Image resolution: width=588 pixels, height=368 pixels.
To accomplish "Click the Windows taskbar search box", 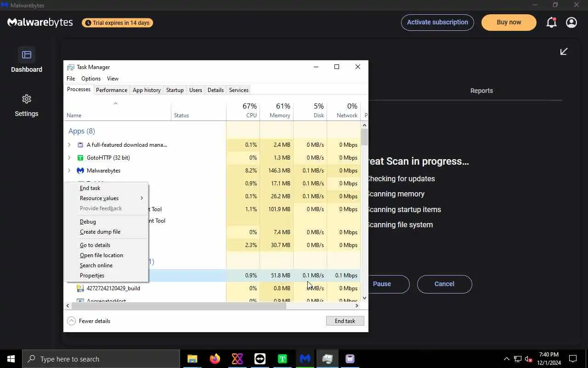I will 101,359.
